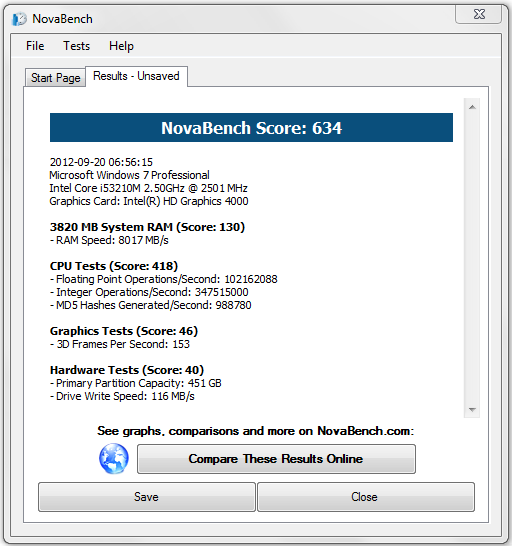Click the scrollbar up arrow
The height and width of the screenshot is (546, 512).
pyautogui.click(x=472, y=107)
